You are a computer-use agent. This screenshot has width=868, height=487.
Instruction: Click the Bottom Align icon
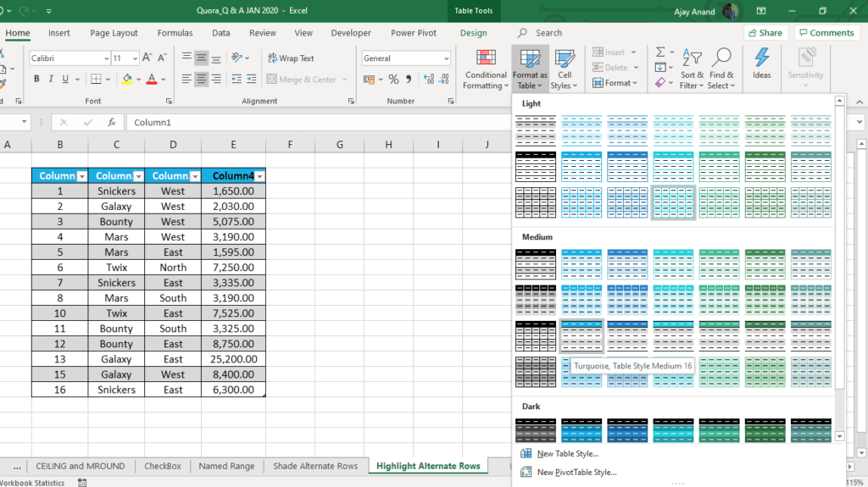pyautogui.click(x=216, y=58)
